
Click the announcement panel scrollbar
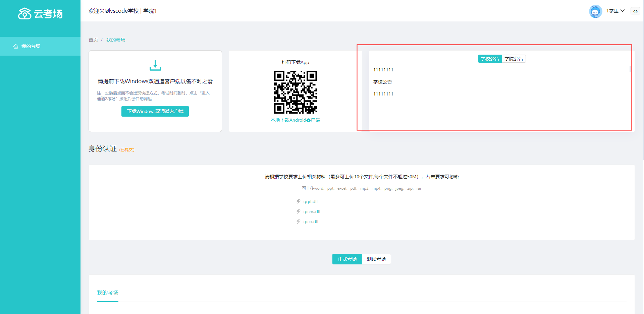[630, 69]
